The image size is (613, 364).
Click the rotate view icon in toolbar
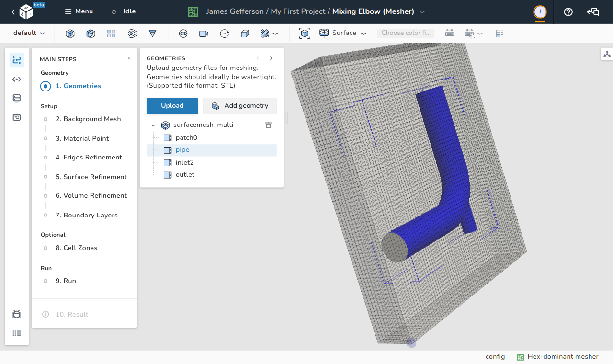pyautogui.click(x=224, y=34)
